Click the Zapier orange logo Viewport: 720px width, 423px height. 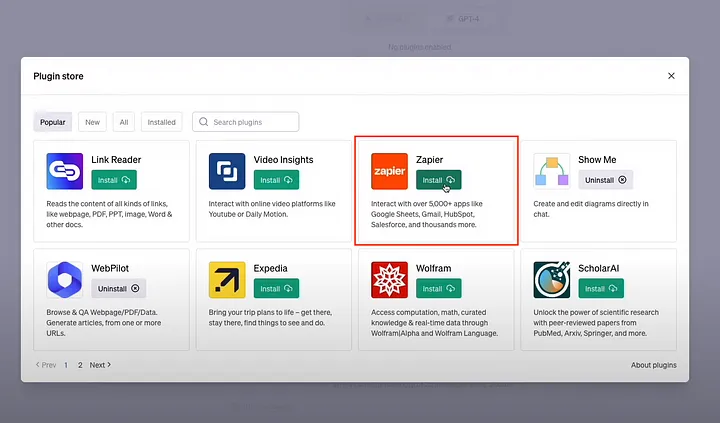coord(389,171)
